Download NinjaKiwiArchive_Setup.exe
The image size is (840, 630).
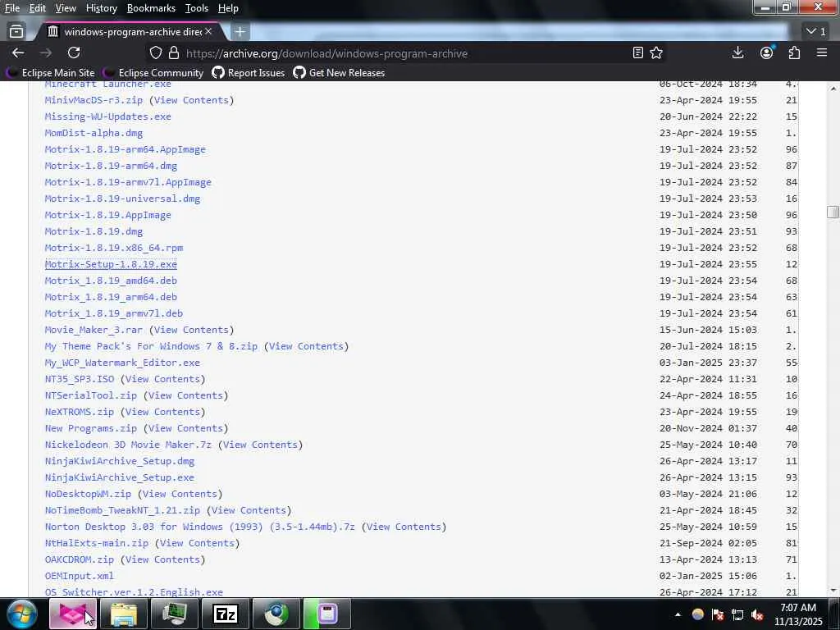tap(120, 477)
